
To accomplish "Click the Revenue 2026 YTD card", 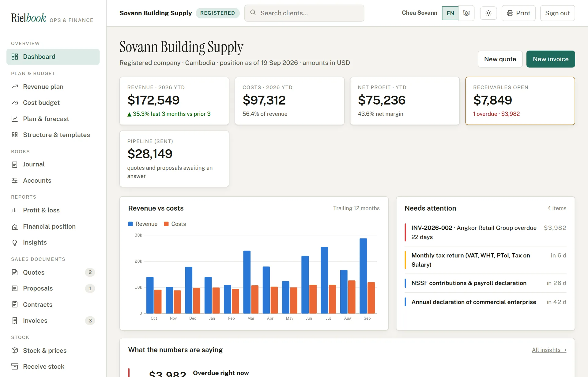I will [x=174, y=101].
